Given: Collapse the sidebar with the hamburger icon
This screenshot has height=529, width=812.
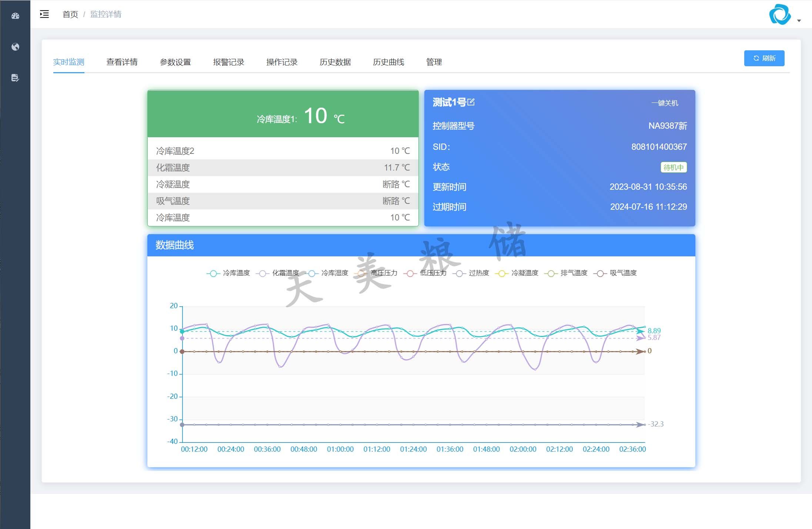Looking at the screenshot, I should [x=44, y=14].
